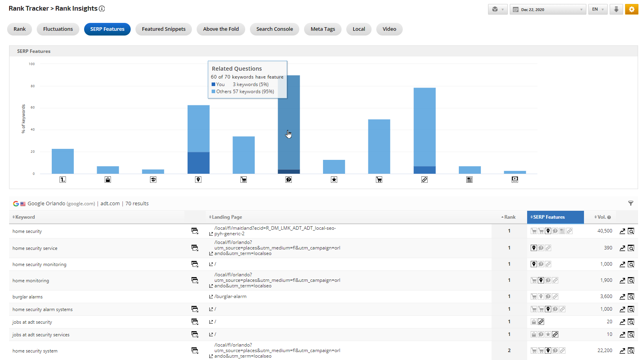Image resolution: width=644 pixels, height=360 pixels.
Task: Click the local pack map pin chart icon
Action: 198,180
